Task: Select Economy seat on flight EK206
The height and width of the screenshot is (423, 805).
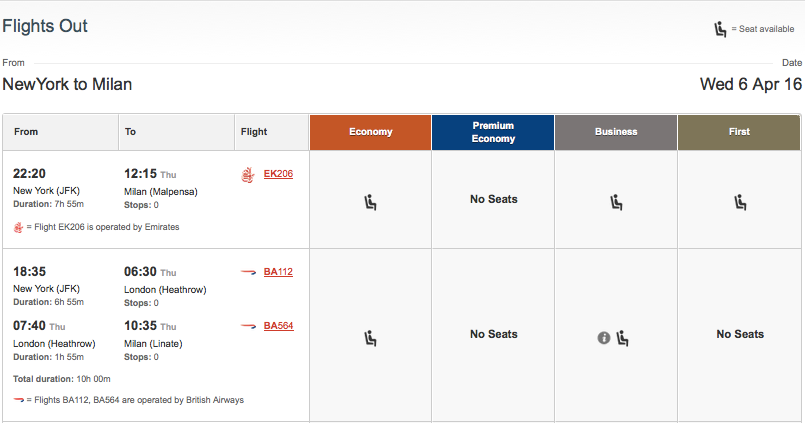Action: point(371,202)
